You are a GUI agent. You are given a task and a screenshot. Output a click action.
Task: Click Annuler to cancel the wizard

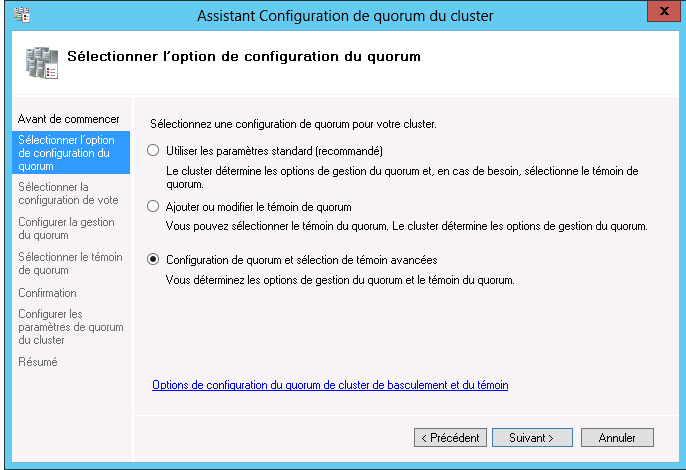[617, 438]
